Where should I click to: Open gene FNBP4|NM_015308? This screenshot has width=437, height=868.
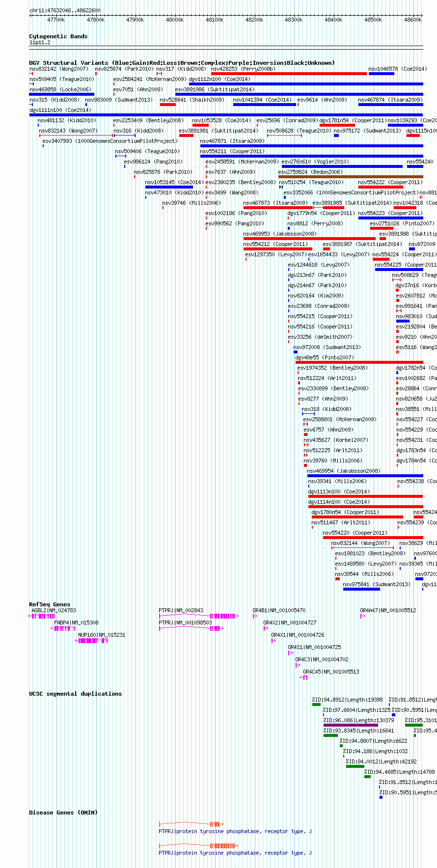(76, 623)
